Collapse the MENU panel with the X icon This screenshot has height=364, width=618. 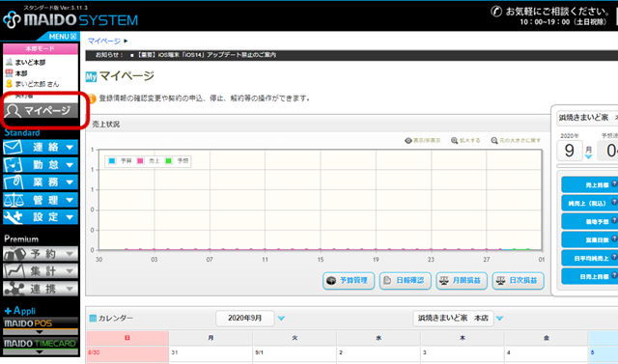(x=73, y=37)
